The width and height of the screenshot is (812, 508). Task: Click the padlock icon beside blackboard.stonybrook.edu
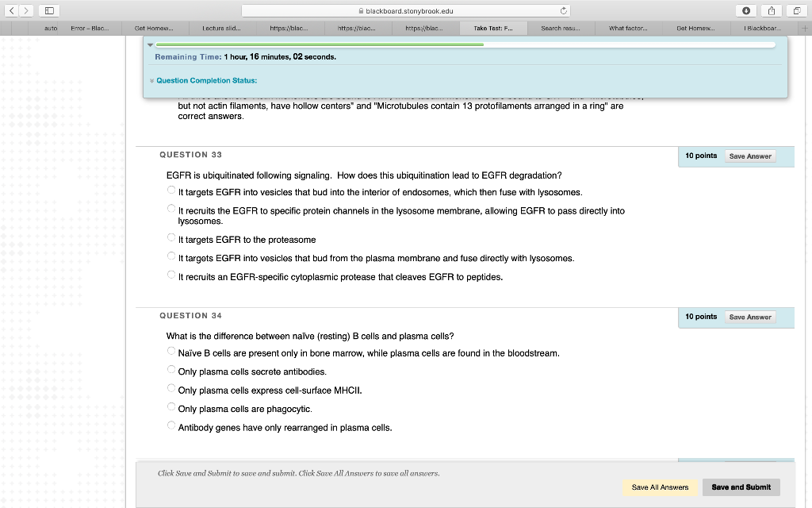pyautogui.click(x=362, y=10)
